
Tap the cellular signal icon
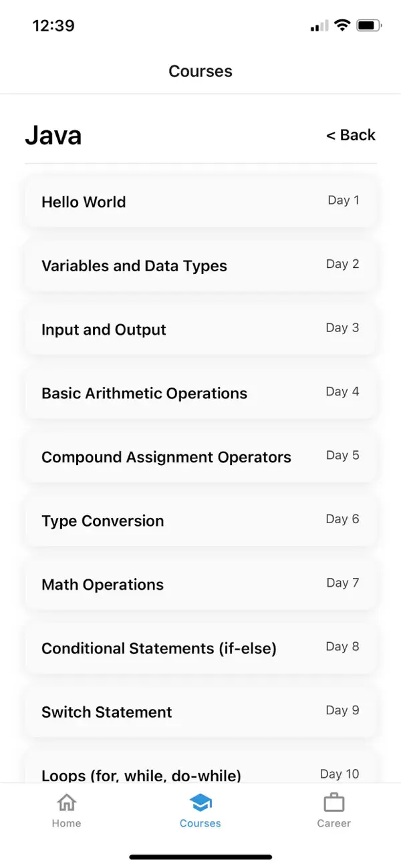[317, 25]
